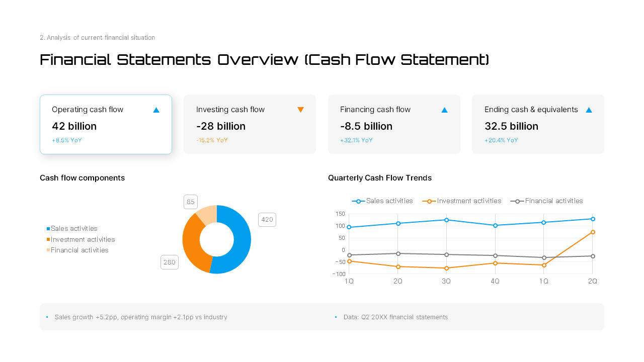Click the bullet before the Data source note
Viewport: 644px width, 362px height.
click(x=336, y=317)
